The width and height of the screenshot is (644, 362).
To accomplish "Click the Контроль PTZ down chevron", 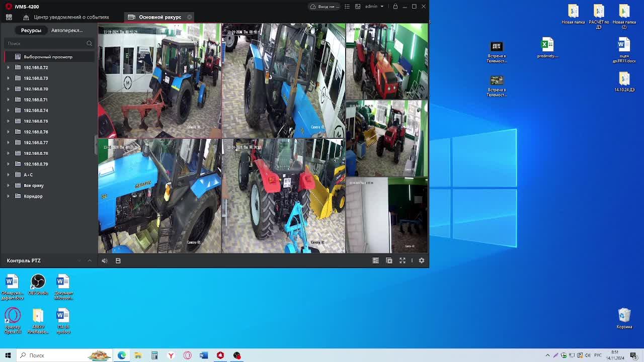I will point(79,260).
